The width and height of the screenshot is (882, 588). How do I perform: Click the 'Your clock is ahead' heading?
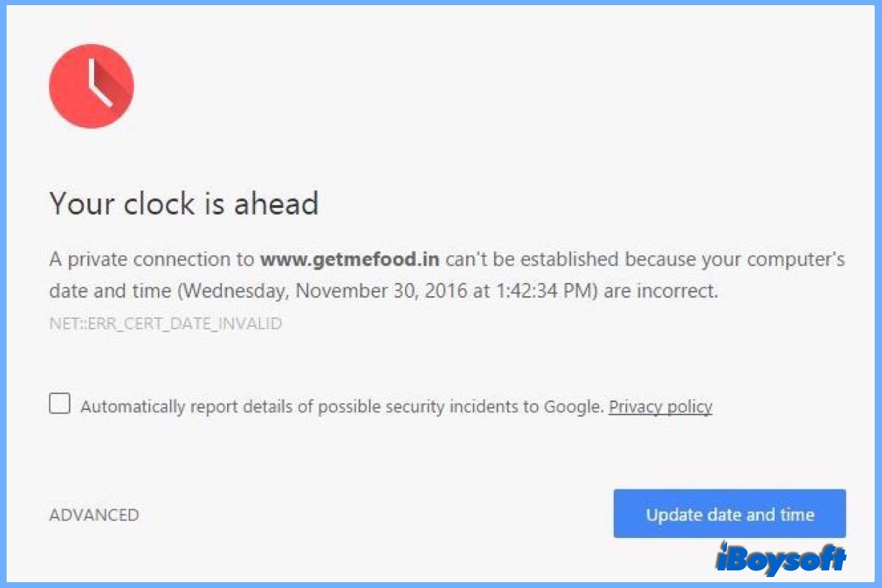[x=184, y=204]
